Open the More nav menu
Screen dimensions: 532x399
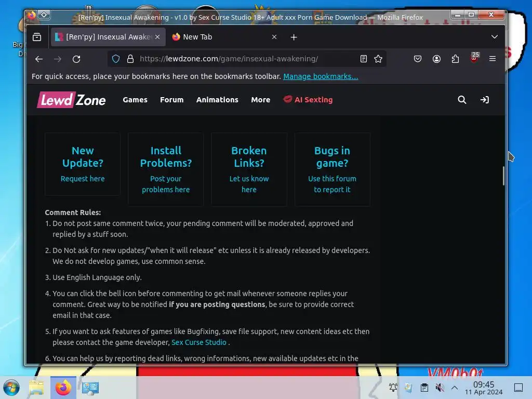[261, 100]
